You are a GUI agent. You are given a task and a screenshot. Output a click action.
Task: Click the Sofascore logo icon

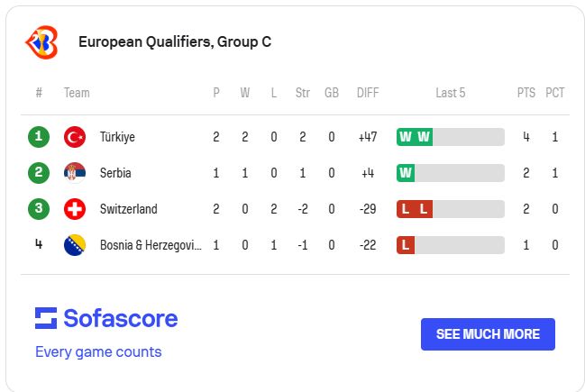pyautogui.click(x=46, y=318)
